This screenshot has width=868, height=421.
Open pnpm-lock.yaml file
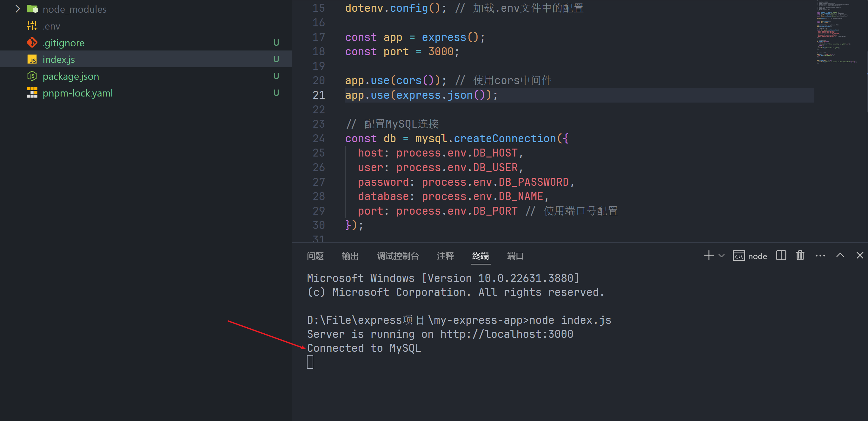click(x=77, y=93)
